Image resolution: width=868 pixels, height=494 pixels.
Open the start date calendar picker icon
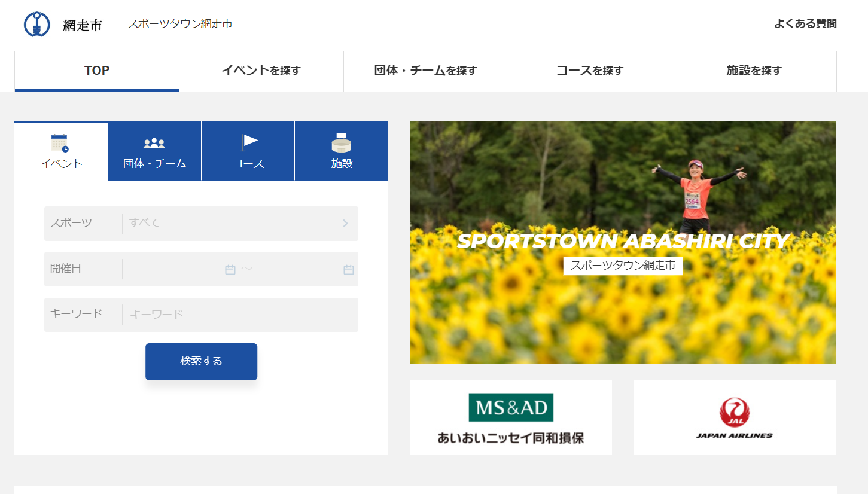230,270
